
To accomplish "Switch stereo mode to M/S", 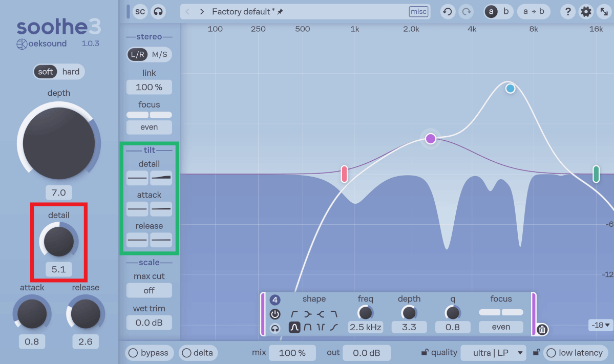I will (159, 54).
